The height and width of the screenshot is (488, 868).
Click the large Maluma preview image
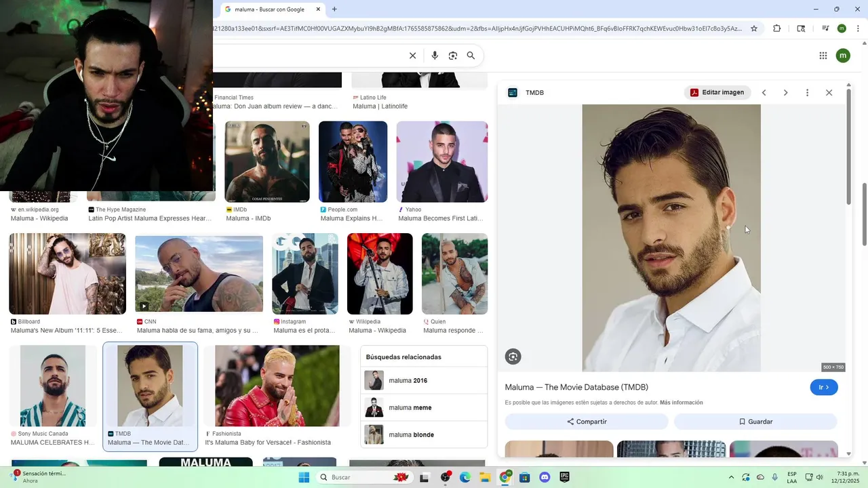(671, 238)
